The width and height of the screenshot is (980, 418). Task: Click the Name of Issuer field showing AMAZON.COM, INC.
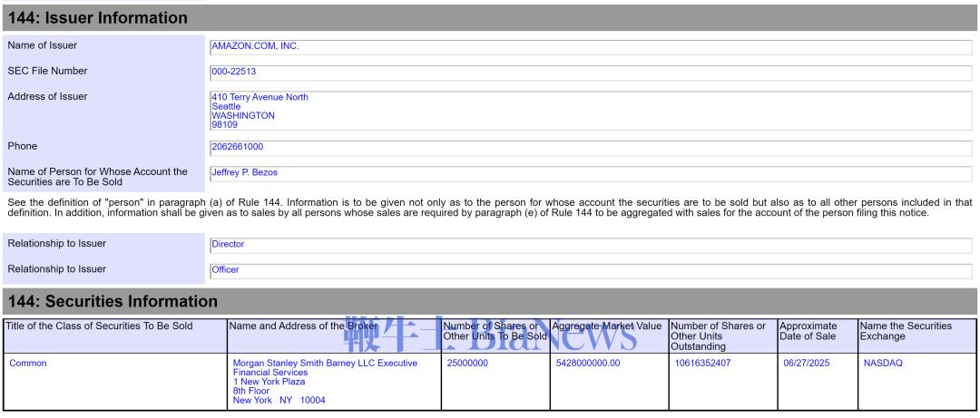click(x=591, y=47)
